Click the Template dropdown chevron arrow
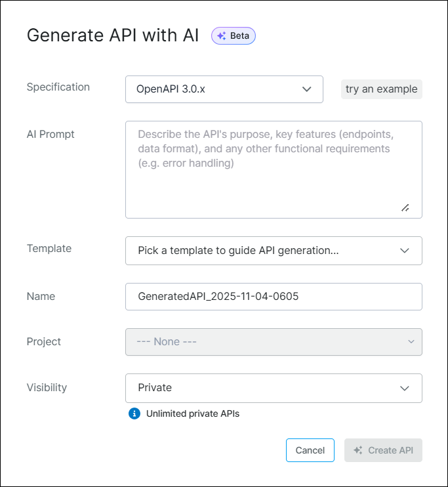 click(x=405, y=250)
